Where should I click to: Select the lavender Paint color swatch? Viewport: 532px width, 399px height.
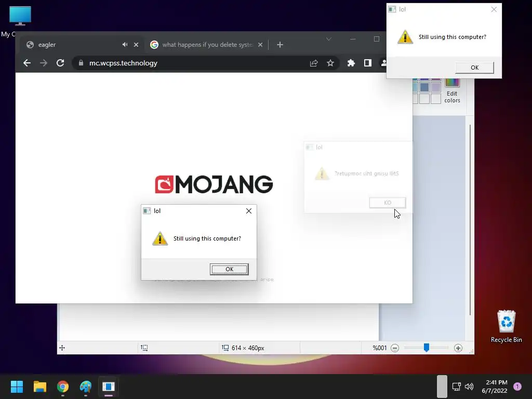pyautogui.click(x=436, y=87)
